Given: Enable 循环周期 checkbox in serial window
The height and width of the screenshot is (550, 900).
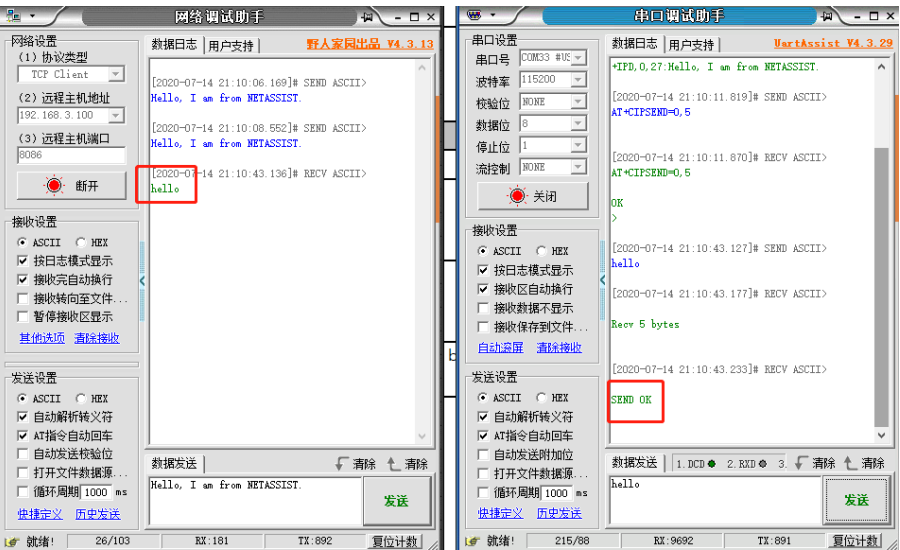Looking at the screenshot, I should point(483,493).
